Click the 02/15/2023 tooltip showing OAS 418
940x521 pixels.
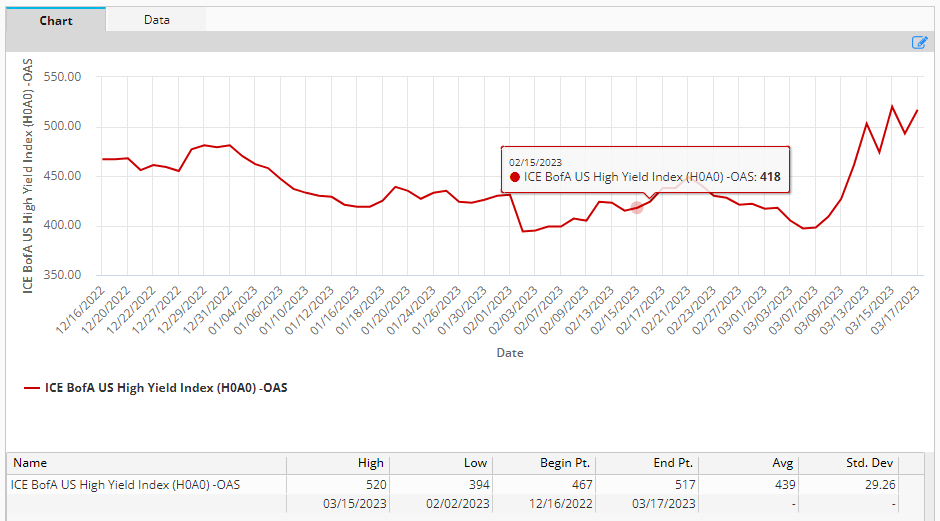(x=645, y=170)
